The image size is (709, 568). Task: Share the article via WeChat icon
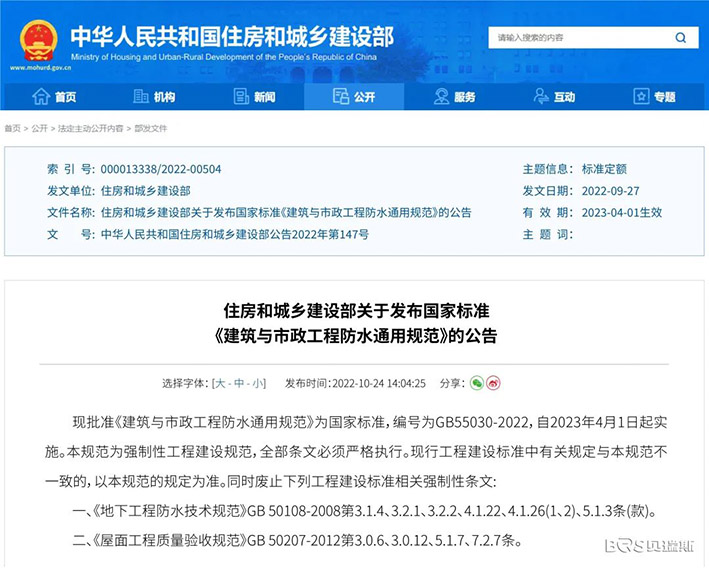[477, 383]
